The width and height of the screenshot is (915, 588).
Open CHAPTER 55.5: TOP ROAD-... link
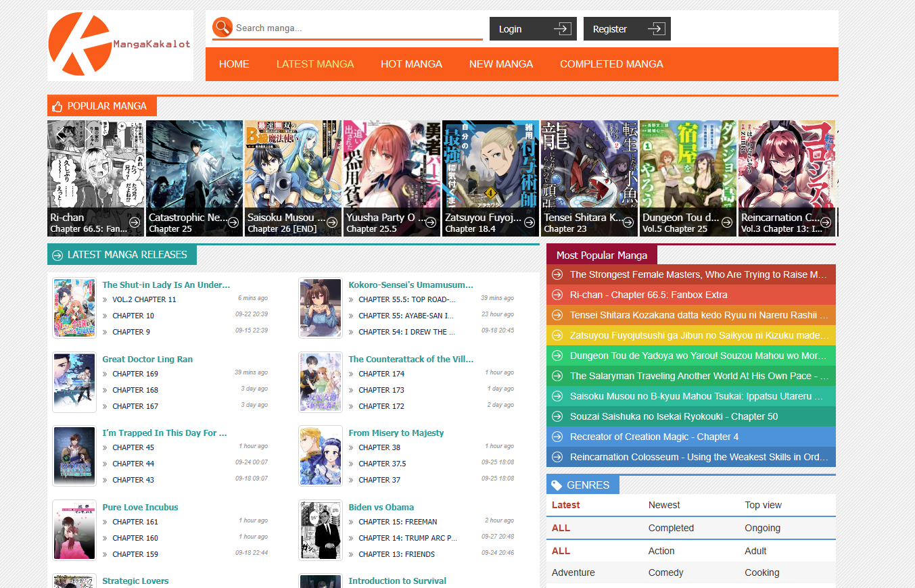407,299
